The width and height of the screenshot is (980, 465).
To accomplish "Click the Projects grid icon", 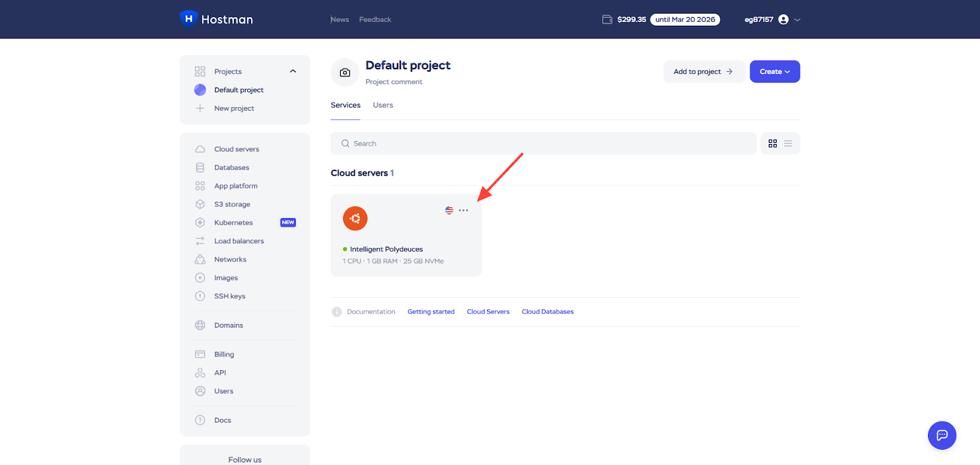I will (200, 72).
